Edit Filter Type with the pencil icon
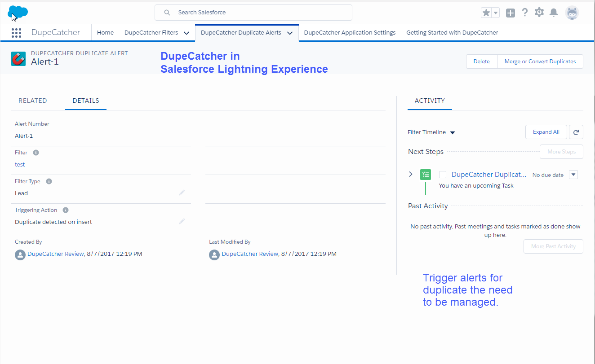This screenshot has height=364, width=595. pyautogui.click(x=182, y=193)
